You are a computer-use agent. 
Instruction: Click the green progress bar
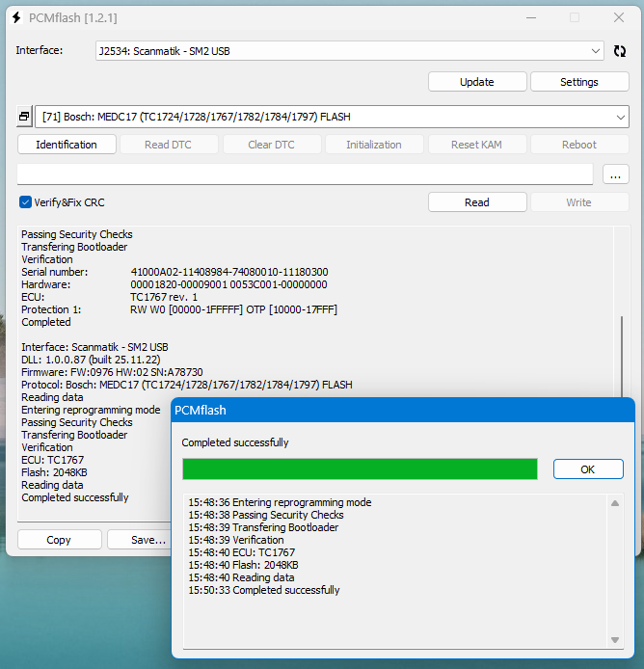(x=360, y=469)
